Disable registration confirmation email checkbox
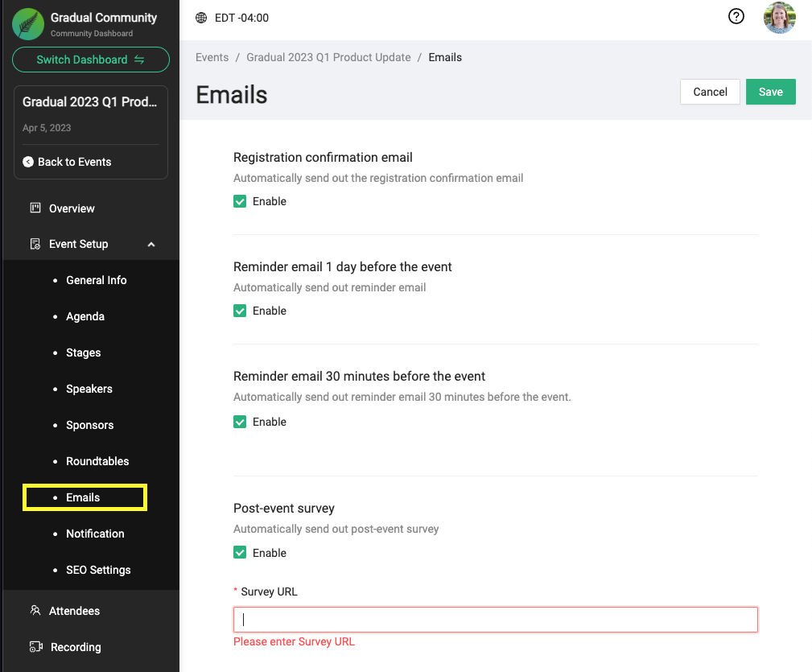The height and width of the screenshot is (672, 812). [240, 201]
